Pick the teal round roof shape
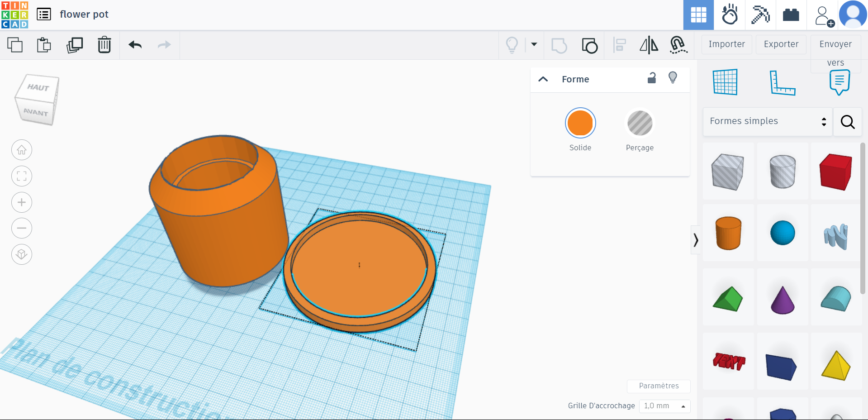 pos(836,299)
